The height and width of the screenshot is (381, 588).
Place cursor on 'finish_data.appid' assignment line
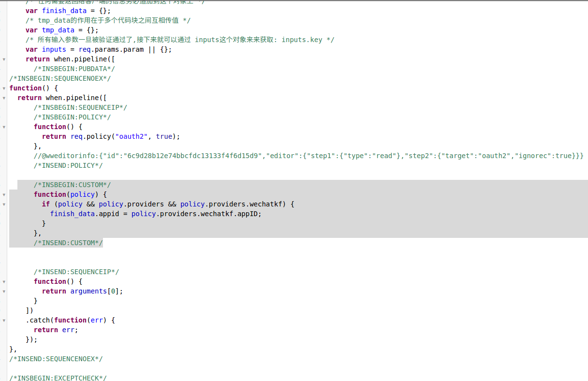[x=155, y=214]
